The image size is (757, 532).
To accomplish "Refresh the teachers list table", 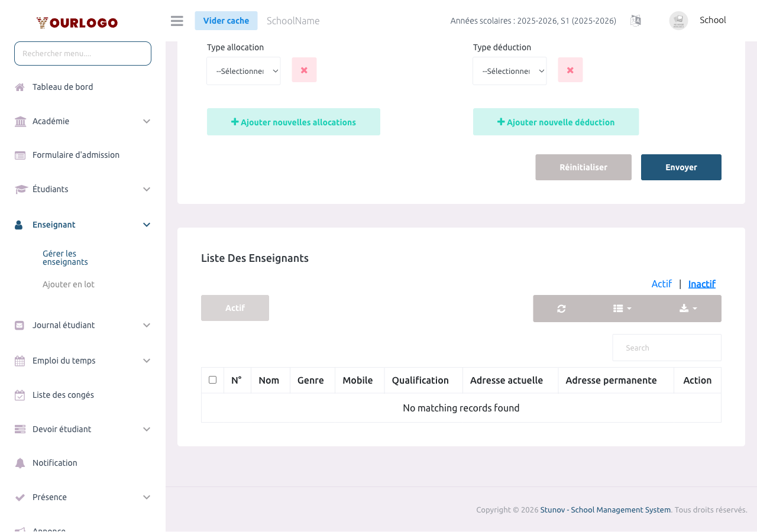I will [561, 309].
